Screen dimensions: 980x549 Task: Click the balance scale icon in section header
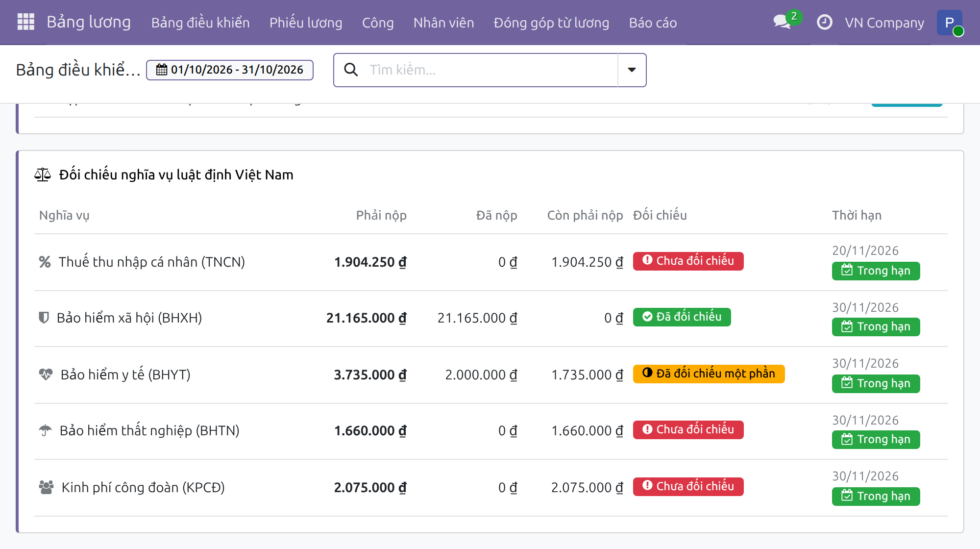(43, 175)
